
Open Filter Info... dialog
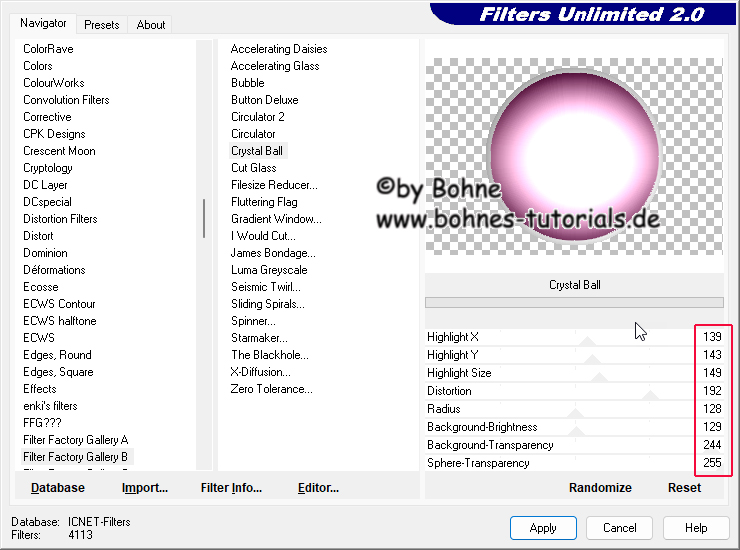click(x=231, y=488)
